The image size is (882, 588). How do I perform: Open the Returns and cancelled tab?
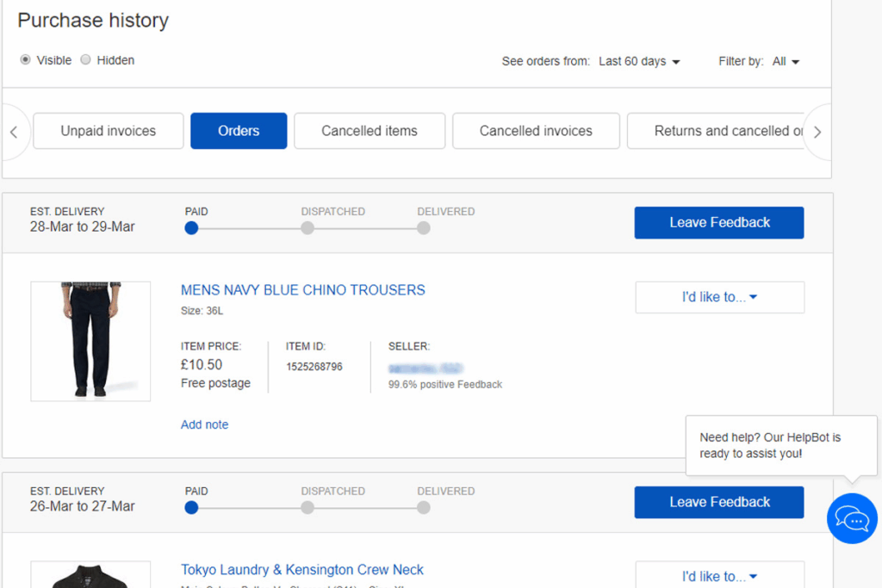724,131
